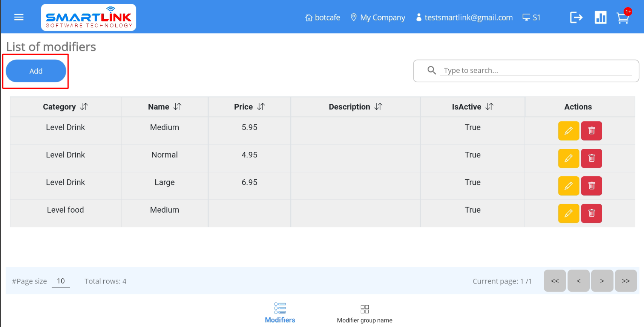The height and width of the screenshot is (327, 644).
Task: Select the Modifiers tab
Action: (280, 313)
